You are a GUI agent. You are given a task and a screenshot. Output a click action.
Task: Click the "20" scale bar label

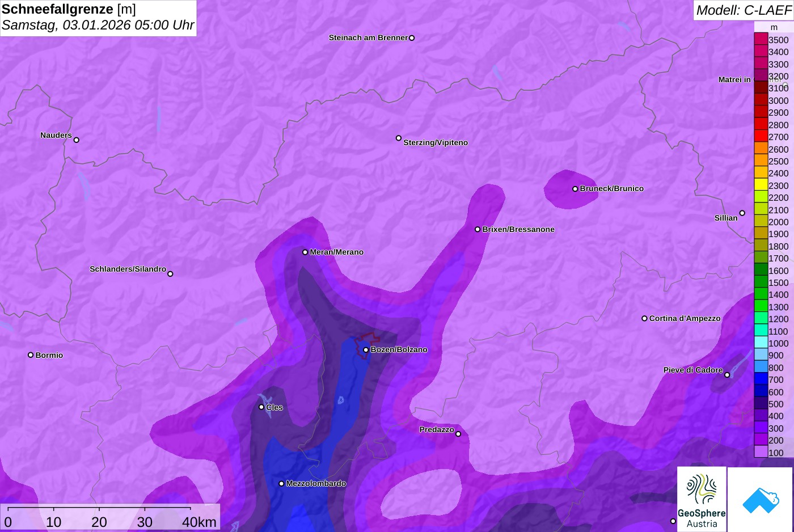point(99,522)
